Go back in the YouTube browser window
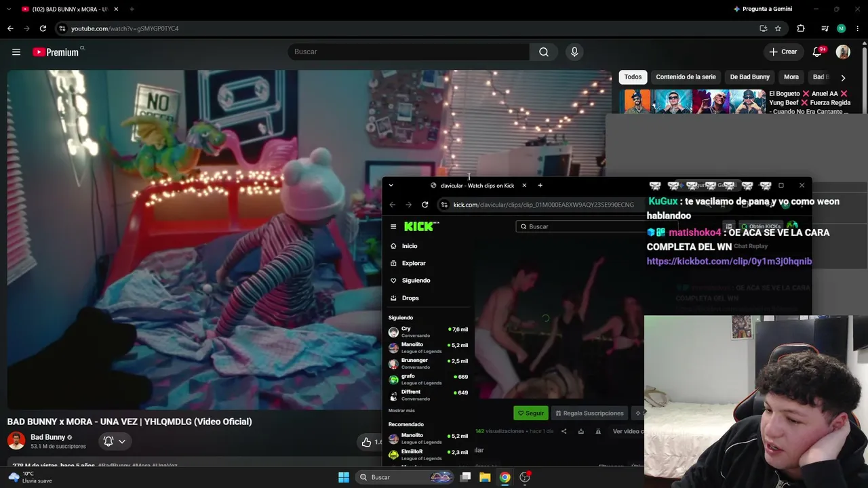Screen dimensions: 868x488 pos(10,28)
